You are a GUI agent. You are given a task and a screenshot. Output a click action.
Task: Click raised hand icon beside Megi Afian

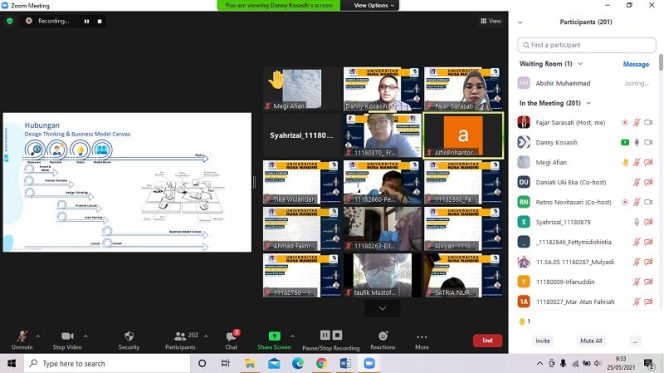(x=625, y=163)
